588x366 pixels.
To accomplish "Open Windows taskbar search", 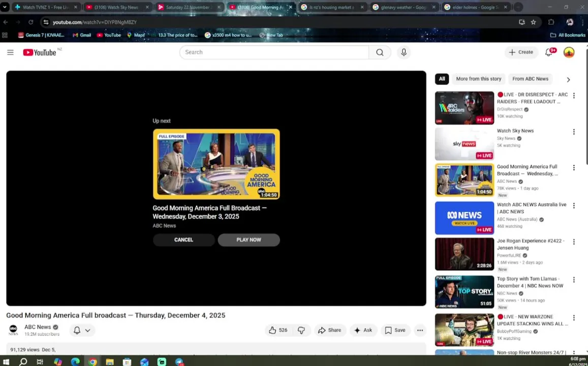I will [x=23, y=362].
